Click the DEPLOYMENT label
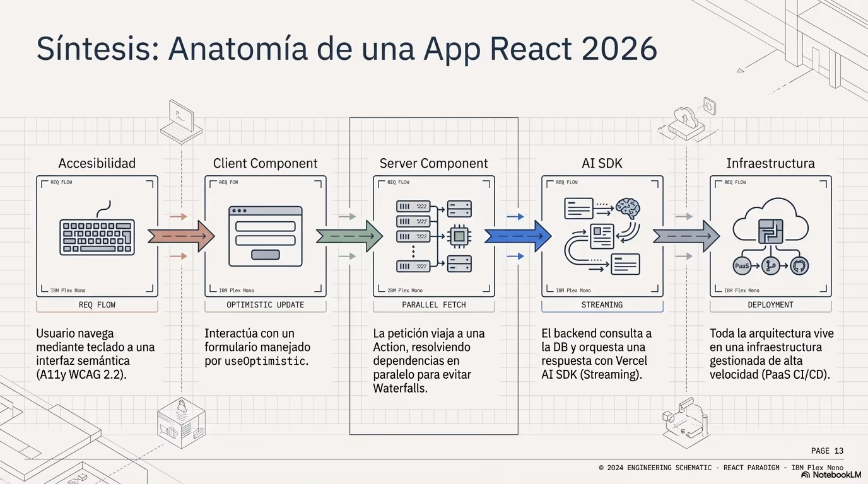This screenshot has width=868, height=484. click(x=770, y=304)
